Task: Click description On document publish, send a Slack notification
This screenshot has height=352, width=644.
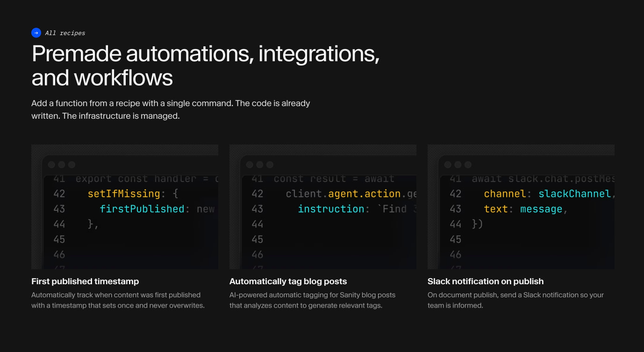Action: click(515, 300)
